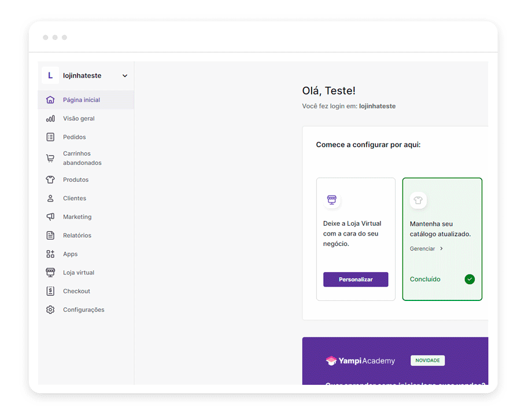Click Mantenha seu catálogo atualizado text

440,229
